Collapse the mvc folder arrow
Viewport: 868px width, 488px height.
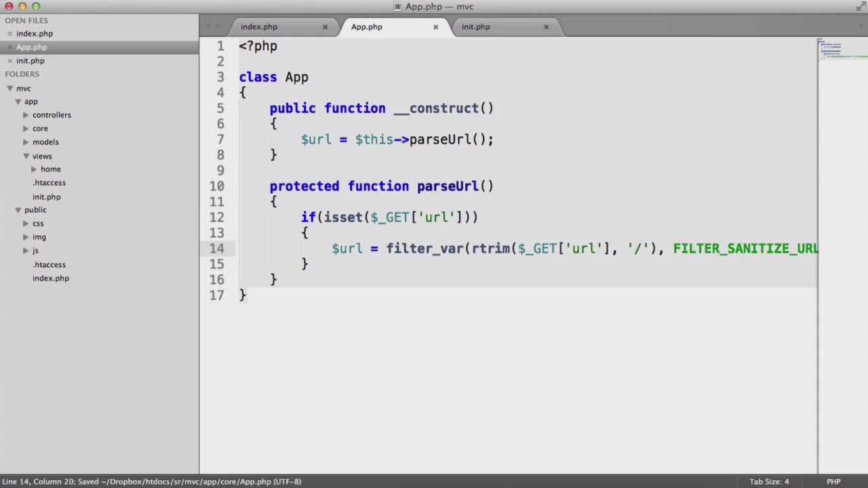10,89
